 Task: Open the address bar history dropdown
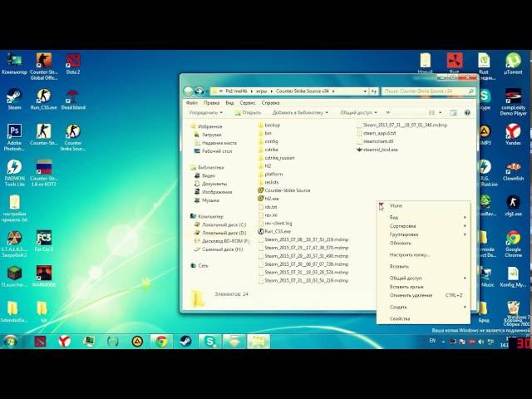point(365,91)
